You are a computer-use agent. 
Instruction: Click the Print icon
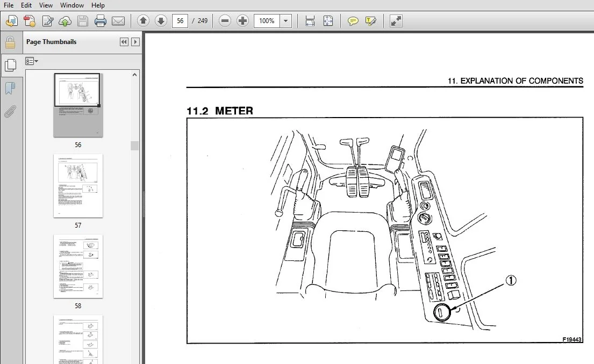point(101,21)
